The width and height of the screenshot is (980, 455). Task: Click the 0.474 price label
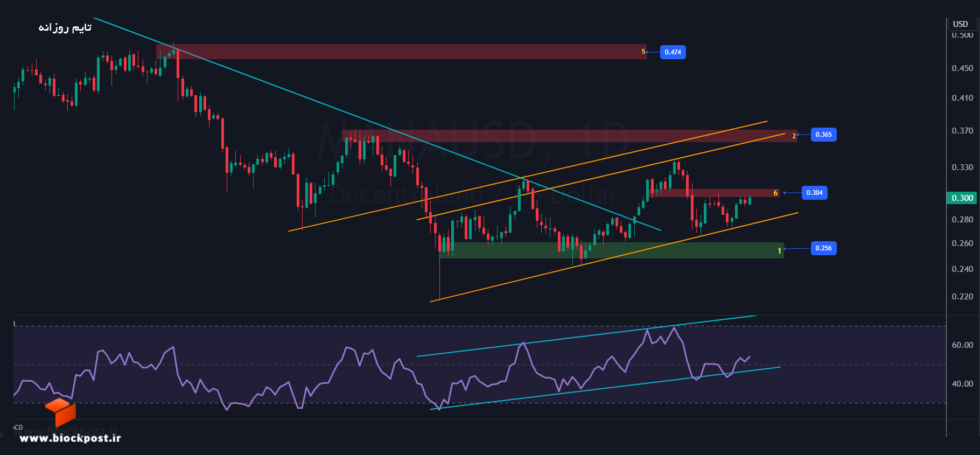click(x=673, y=52)
